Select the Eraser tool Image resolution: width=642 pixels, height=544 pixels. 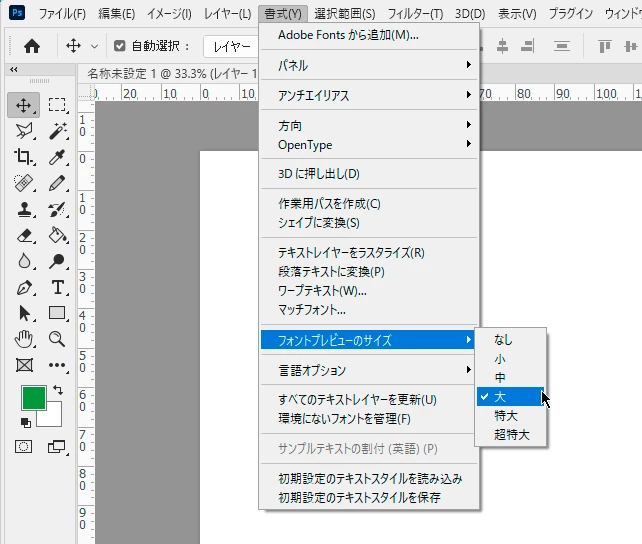tap(25, 235)
